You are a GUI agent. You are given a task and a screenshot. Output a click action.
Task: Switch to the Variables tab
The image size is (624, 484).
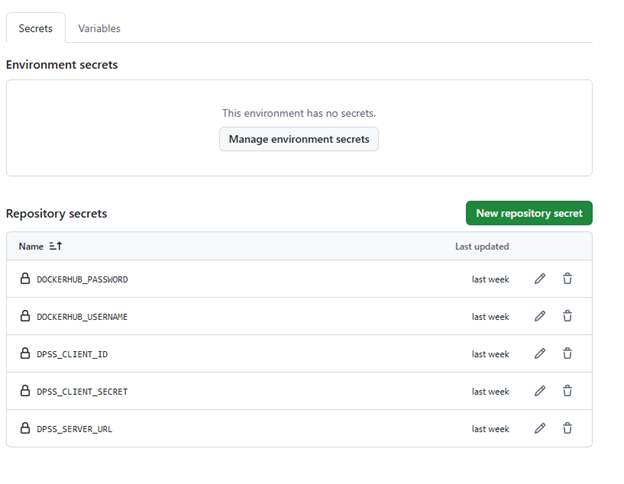click(99, 29)
